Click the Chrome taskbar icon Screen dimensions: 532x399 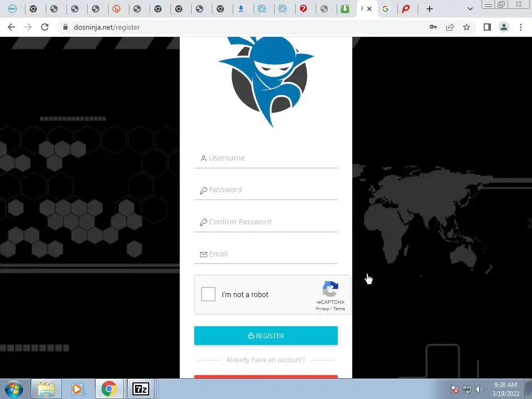coord(109,389)
